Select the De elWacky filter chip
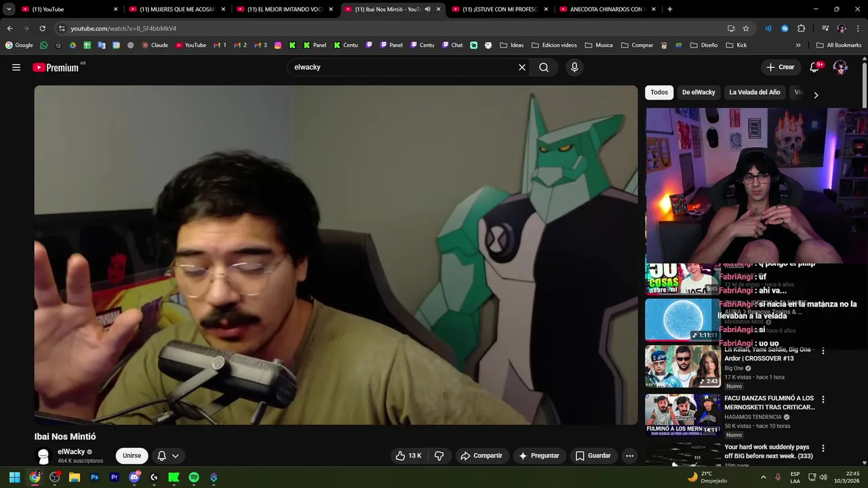Screen dimensions: 868x488 click(698, 92)
